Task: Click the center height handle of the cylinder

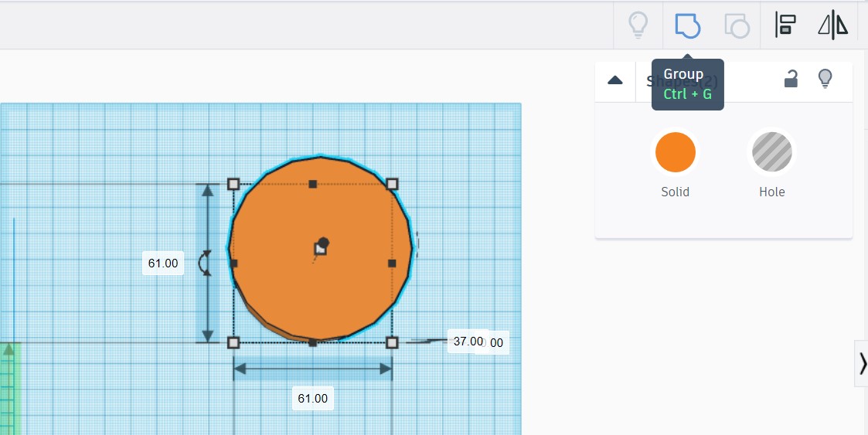Action: pos(321,249)
